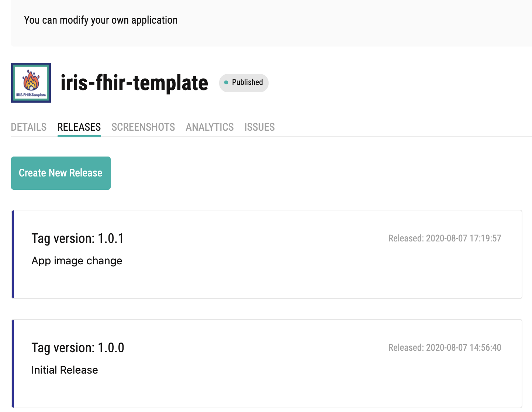Click the iris-fhir-template app logo image
The width and height of the screenshot is (532, 412).
[31, 83]
